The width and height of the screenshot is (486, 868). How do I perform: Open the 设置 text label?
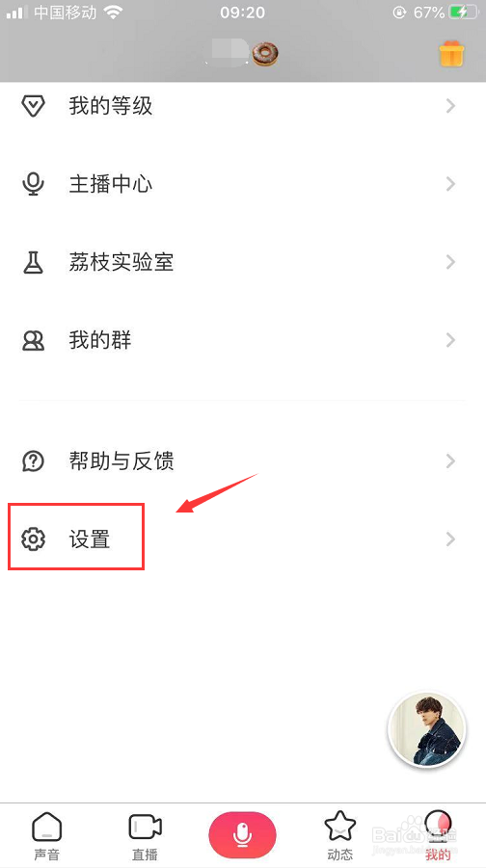(x=90, y=539)
